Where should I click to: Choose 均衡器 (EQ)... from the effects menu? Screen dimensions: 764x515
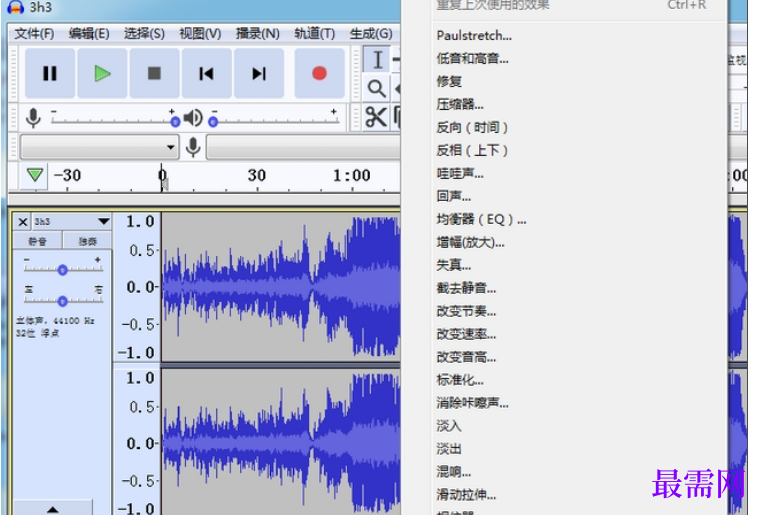click(x=481, y=219)
